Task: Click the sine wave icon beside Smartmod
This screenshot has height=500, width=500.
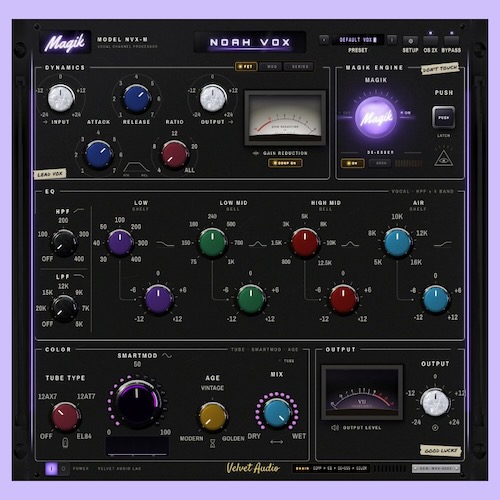Action: [x=167, y=356]
